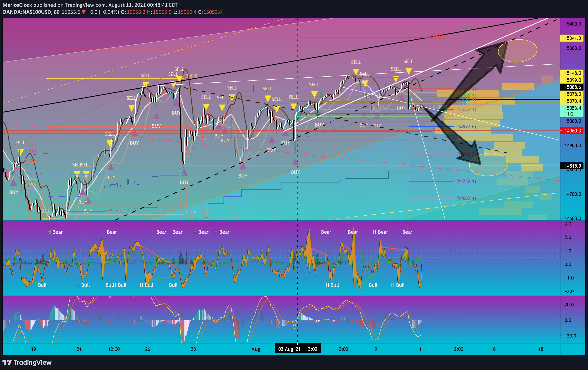The width and height of the screenshot is (588, 370).
Task: Click the 03 Aug '21 13:00 crosshair date label
Action: tap(298, 349)
